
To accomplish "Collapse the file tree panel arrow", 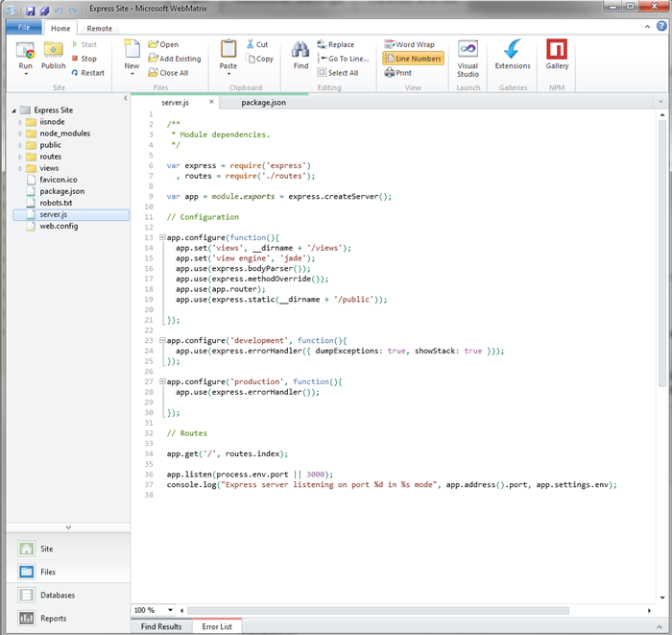I will coord(126,98).
